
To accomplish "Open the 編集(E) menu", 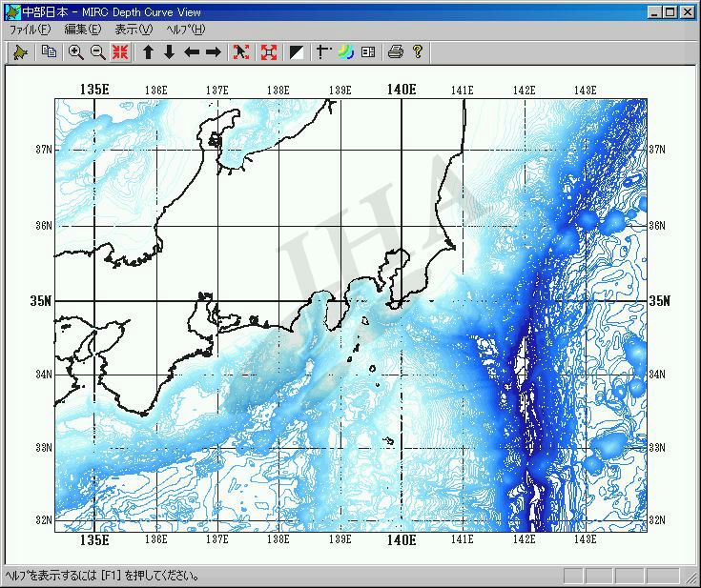I will [83, 30].
